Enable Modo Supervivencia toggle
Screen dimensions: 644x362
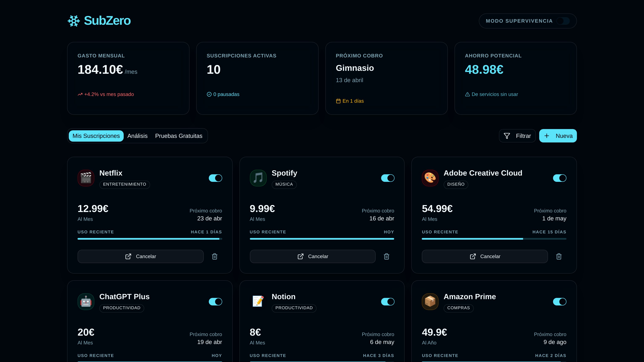tap(563, 21)
